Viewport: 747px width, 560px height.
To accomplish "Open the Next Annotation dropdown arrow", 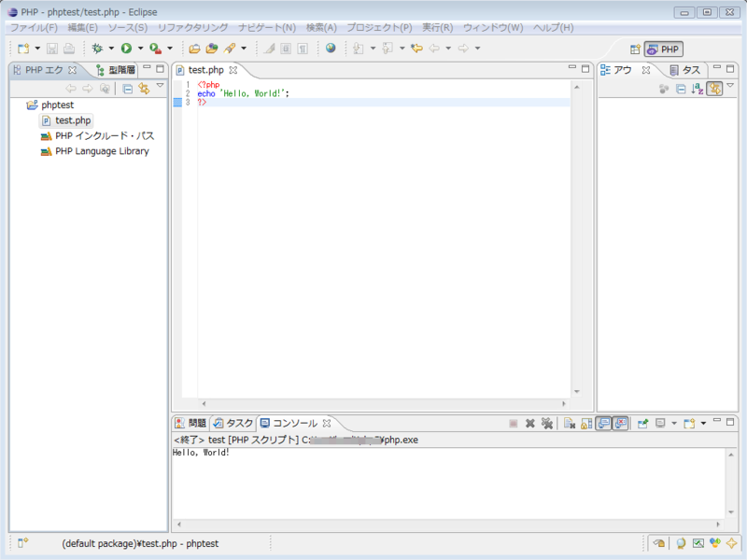I will click(x=373, y=49).
